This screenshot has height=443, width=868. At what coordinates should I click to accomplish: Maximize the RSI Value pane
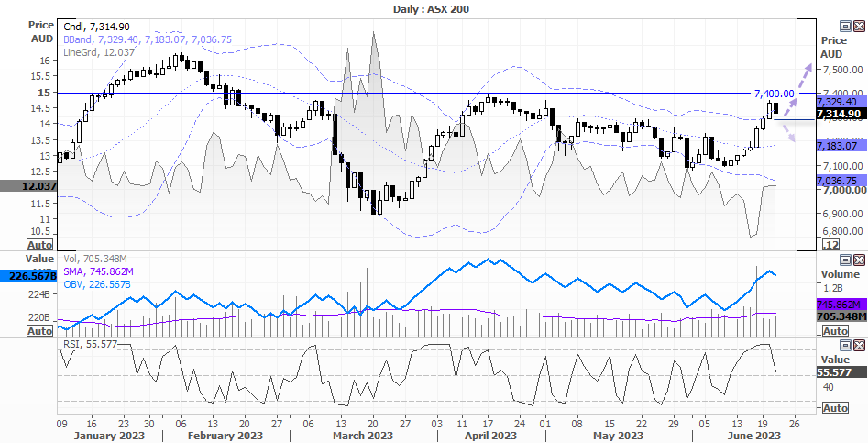pyautogui.click(x=845, y=345)
